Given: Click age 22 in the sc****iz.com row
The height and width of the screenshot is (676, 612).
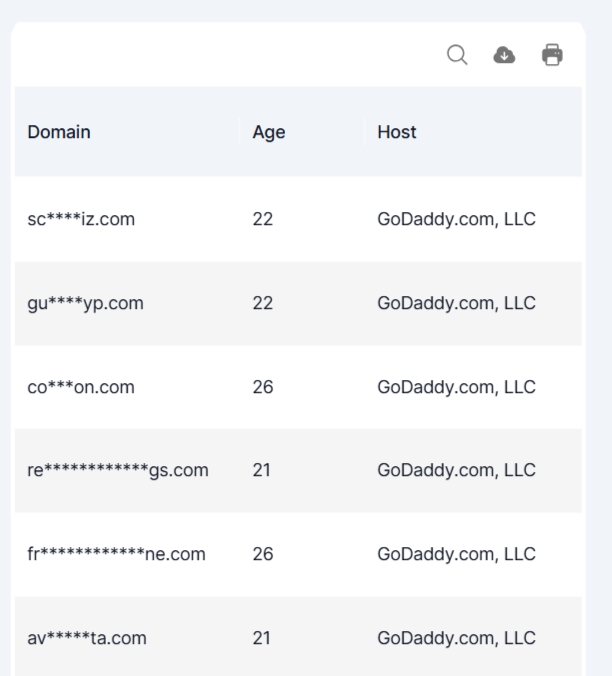Looking at the screenshot, I should click(263, 219).
